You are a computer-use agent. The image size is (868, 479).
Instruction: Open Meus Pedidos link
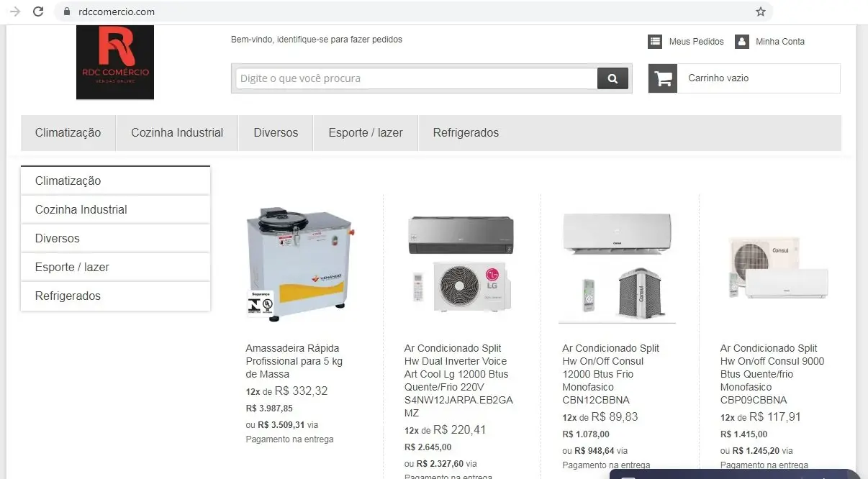click(x=696, y=41)
